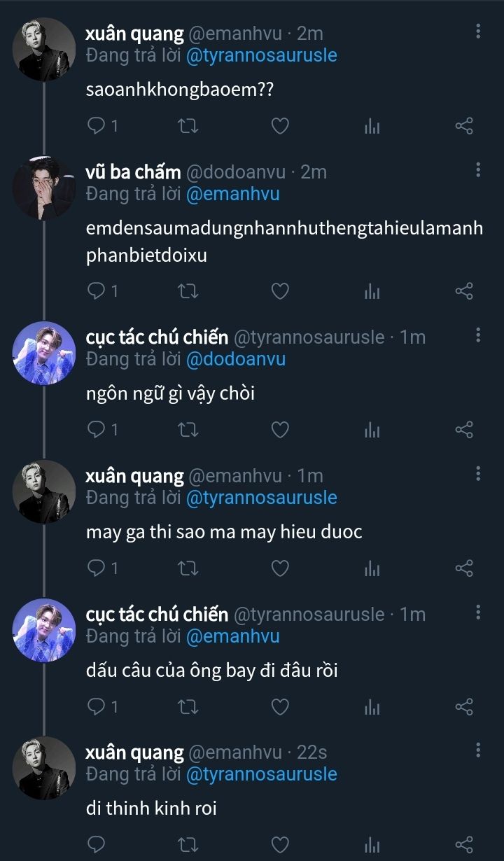
Task: Share the "ngôn ngữ gì vậy chòi" tweet
Action: pos(464,429)
